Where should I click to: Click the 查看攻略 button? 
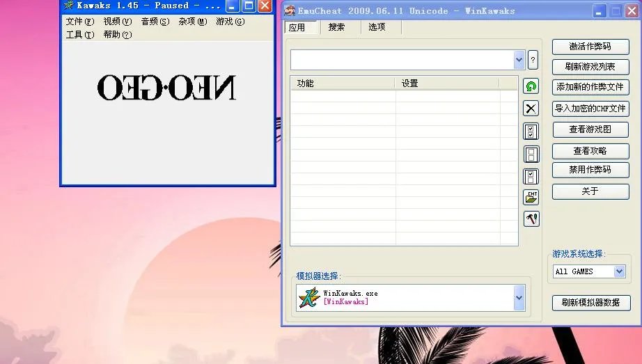click(590, 151)
